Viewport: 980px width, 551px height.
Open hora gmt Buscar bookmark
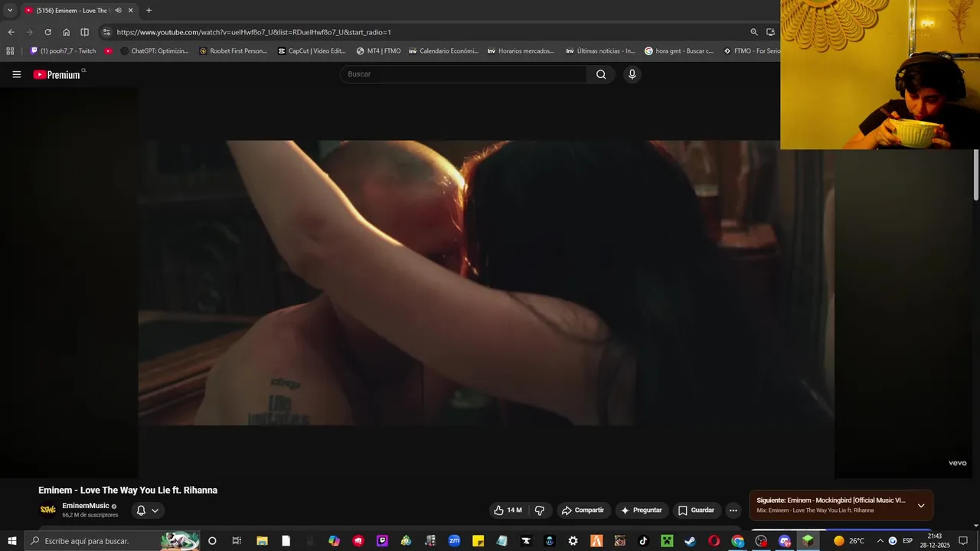[x=679, y=51]
